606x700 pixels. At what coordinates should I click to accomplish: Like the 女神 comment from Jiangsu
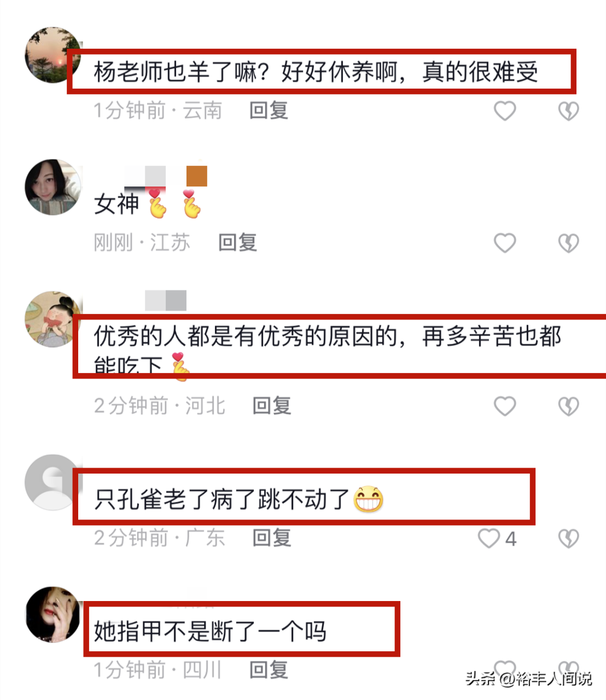click(505, 243)
